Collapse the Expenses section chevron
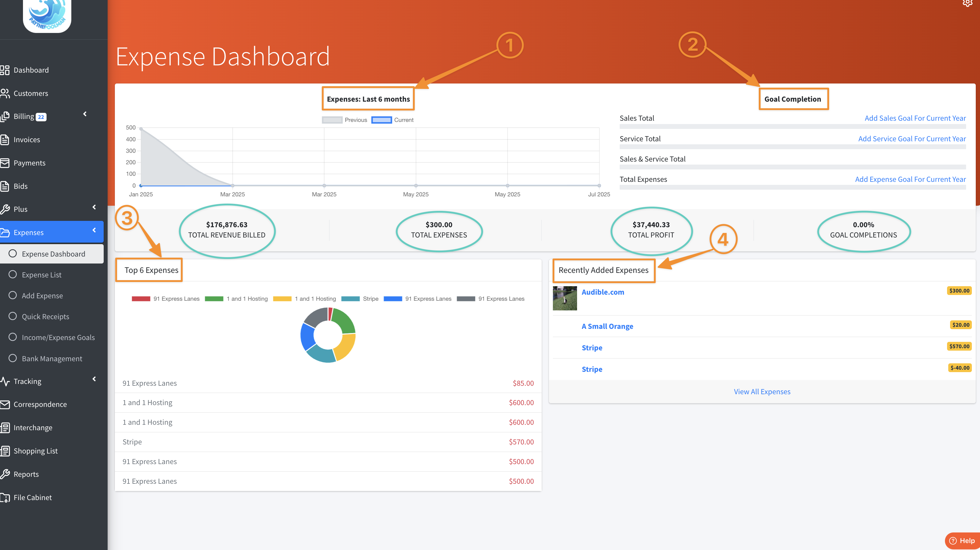 click(94, 230)
